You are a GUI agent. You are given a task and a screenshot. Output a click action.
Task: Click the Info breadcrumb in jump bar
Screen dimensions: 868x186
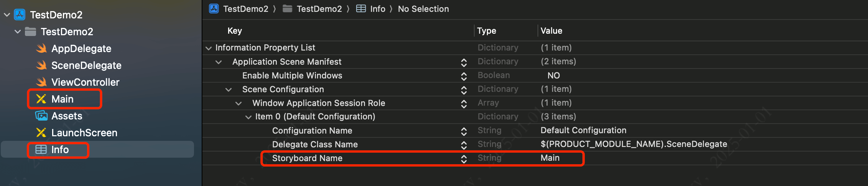[377, 9]
